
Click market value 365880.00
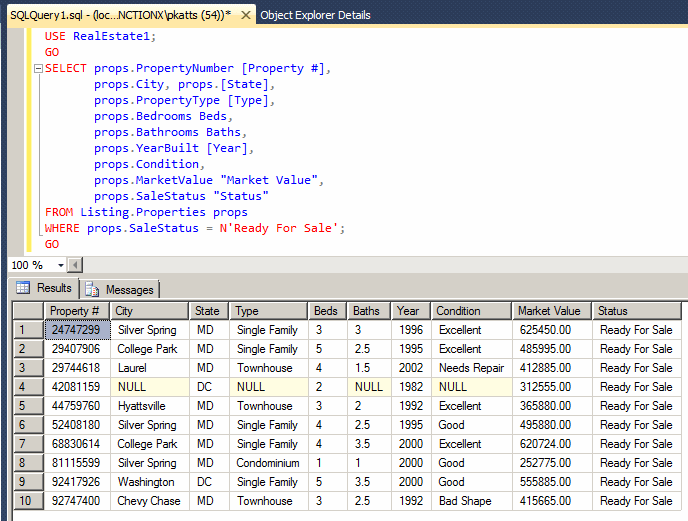coord(552,406)
